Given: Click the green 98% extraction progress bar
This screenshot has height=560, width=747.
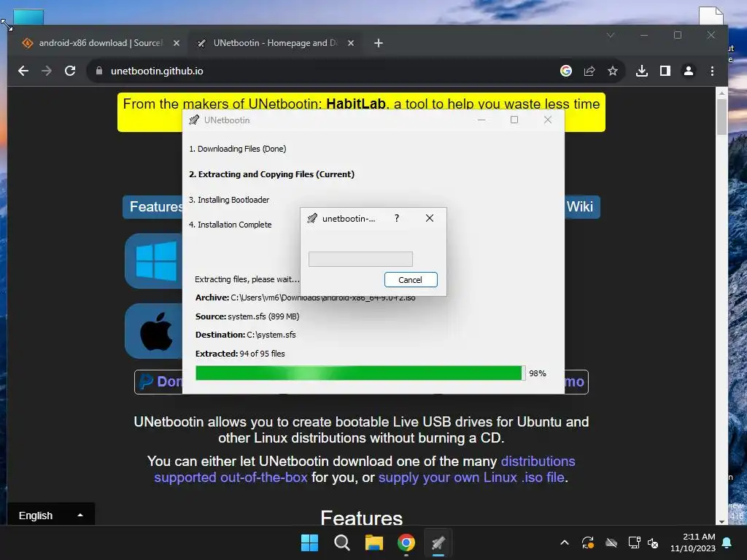Looking at the screenshot, I should coord(360,373).
